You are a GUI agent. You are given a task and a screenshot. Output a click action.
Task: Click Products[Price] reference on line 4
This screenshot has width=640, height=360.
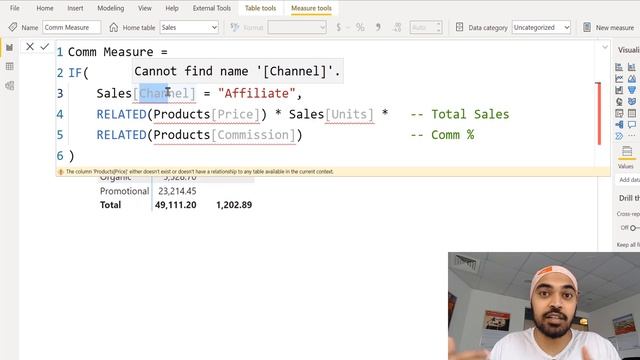point(207,114)
